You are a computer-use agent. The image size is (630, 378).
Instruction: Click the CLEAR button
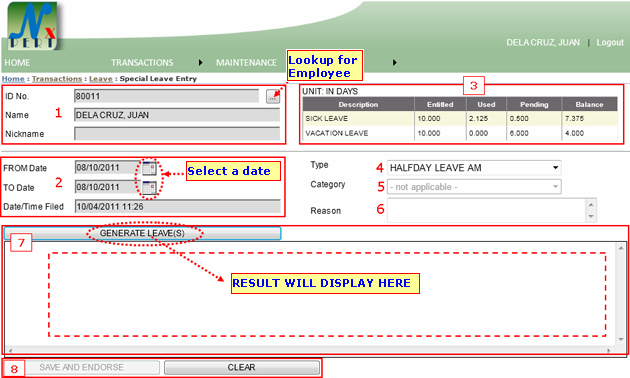pyautogui.click(x=241, y=367)
